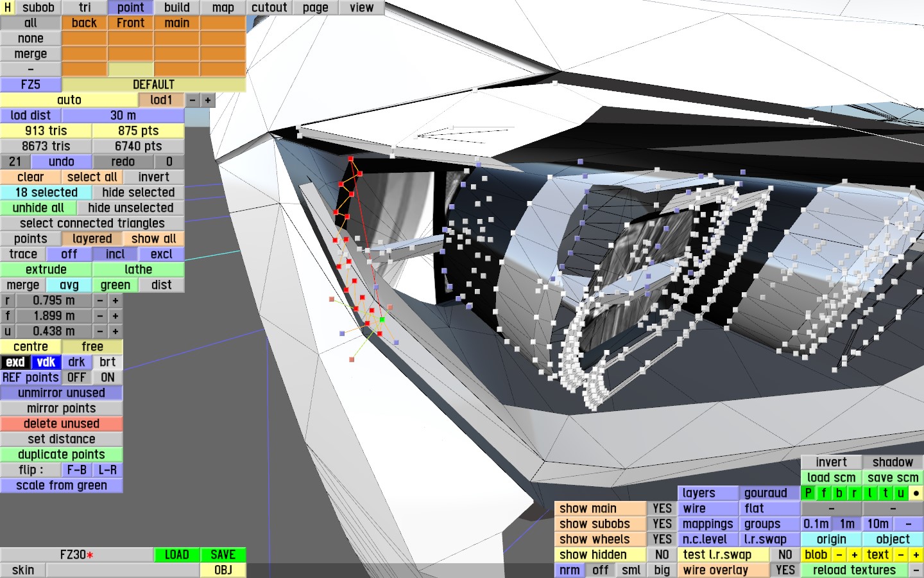The image size is (924, 578).
Task: Select the brt background shade
Action: pos(108,362)
